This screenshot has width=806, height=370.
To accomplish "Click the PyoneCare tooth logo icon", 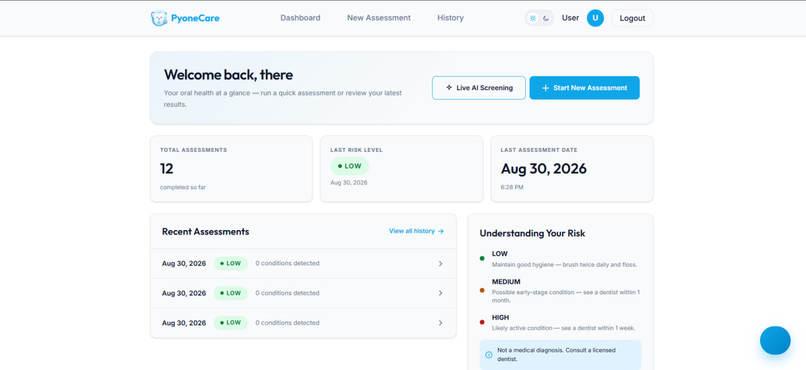I will pos(159,18).
